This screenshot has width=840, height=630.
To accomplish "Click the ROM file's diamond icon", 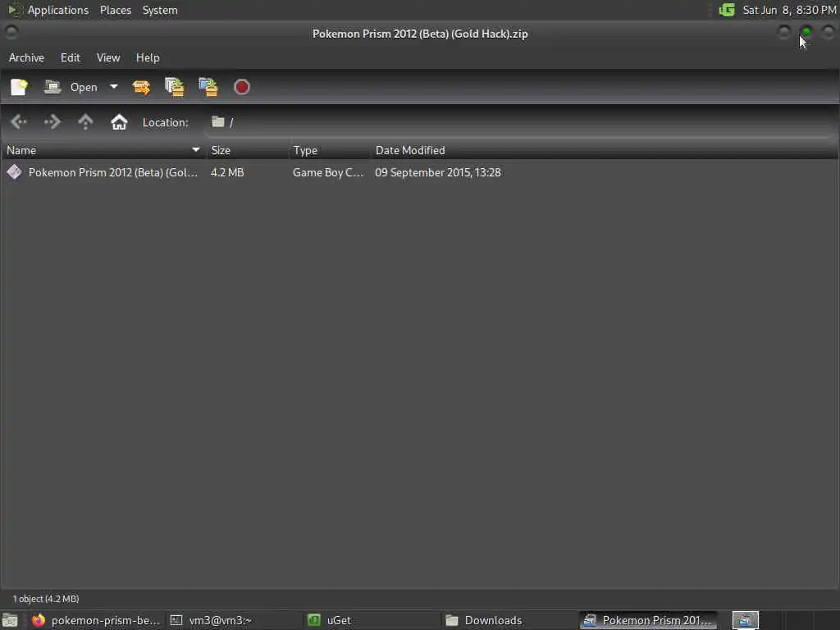I will pyautogui.click(x=15, y=172).
